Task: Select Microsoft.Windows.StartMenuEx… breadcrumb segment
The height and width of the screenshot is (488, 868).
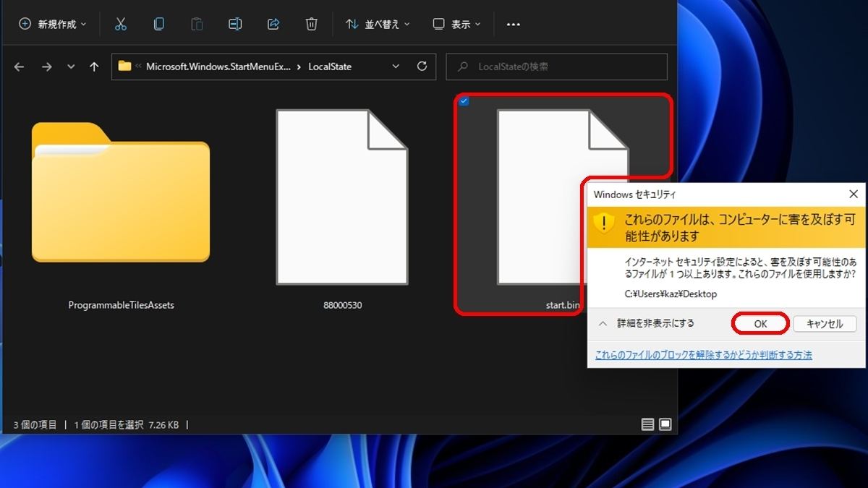Action: click(x=218, y=67)
